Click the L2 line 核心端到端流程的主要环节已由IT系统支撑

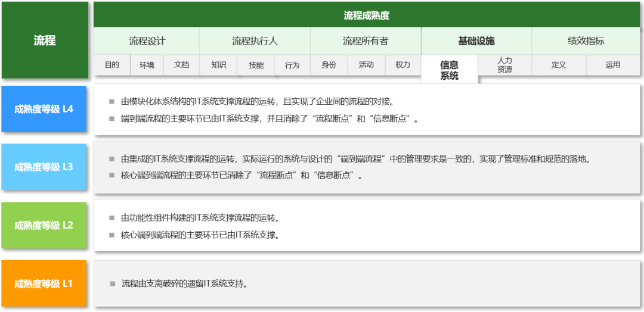point(200,235)
